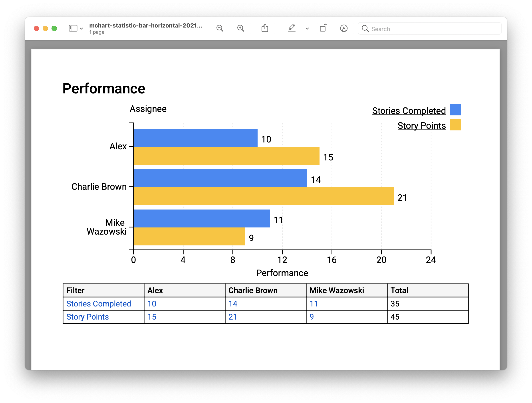Click the Stories Completed legend label
Image resolution: width=532 pixels, height=403 pixels.
(409, 111)
